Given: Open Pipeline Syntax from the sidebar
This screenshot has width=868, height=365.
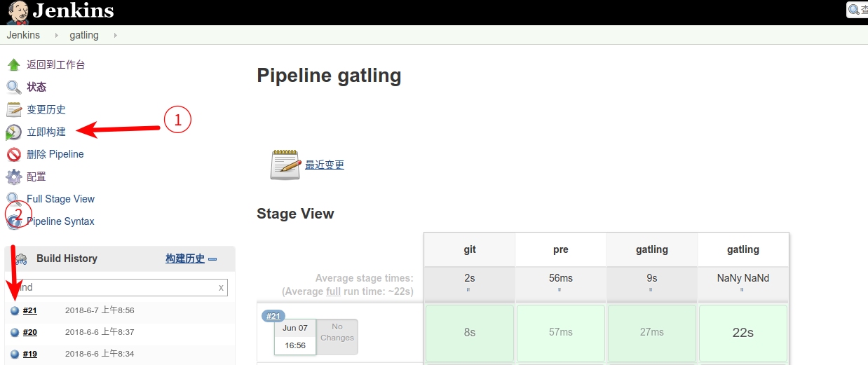Looking at the screenshot, I should click(60, 221).
